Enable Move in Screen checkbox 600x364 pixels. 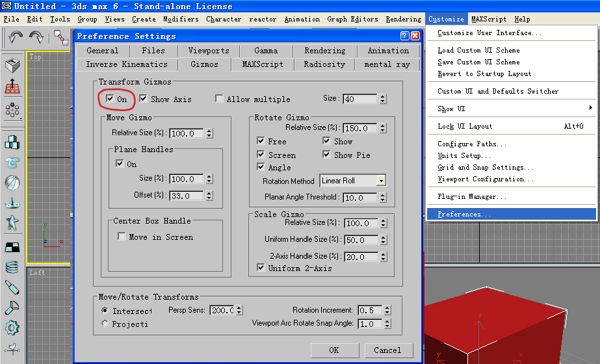coord(122,236)
